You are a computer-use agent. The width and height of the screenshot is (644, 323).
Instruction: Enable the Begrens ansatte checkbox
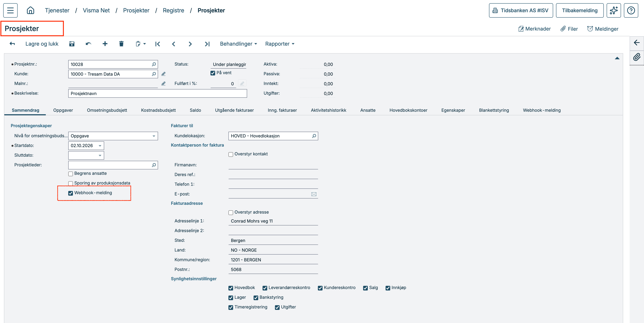click(x=71, y=174)
